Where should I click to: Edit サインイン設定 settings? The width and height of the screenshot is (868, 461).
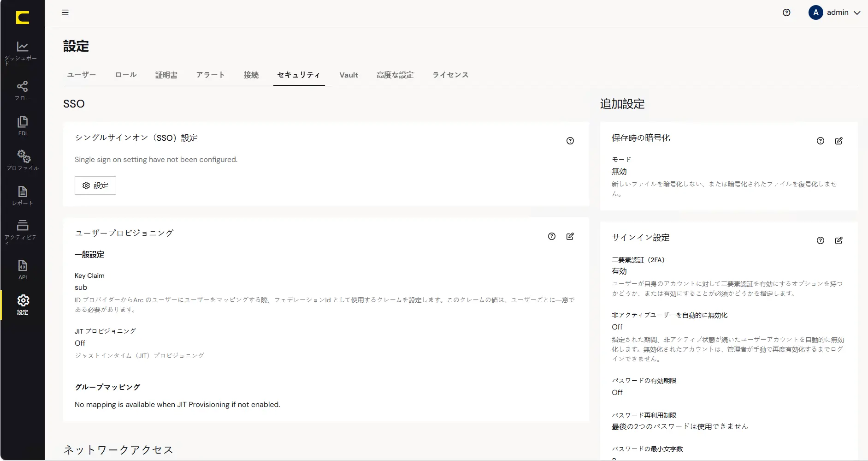point(839,240)
